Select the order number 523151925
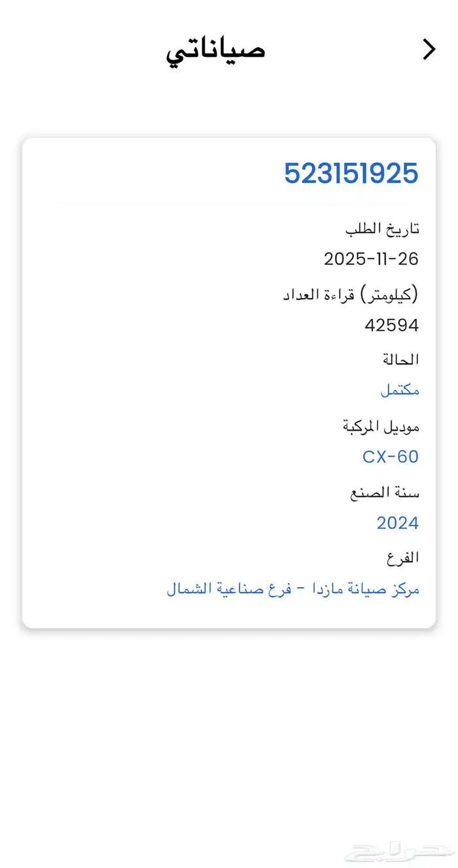458x868 pixels. (352, 173)
